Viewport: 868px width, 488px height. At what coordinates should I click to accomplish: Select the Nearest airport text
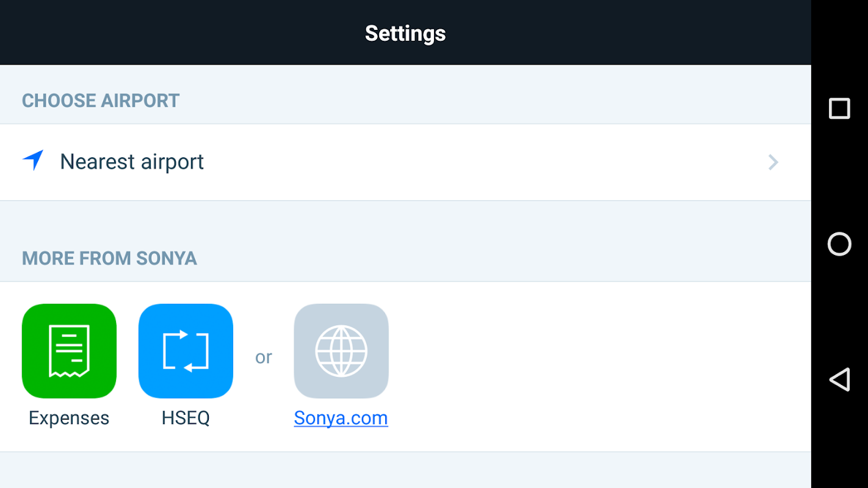pos(132,162)
